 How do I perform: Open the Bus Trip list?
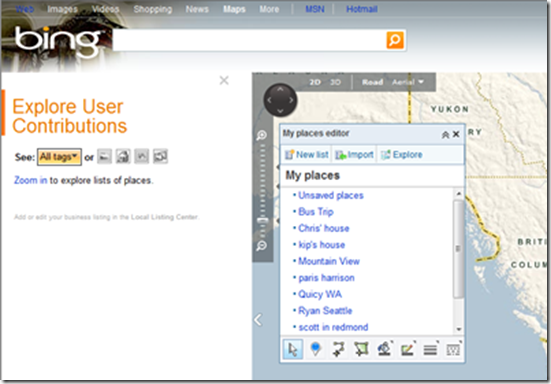(316, 212)
